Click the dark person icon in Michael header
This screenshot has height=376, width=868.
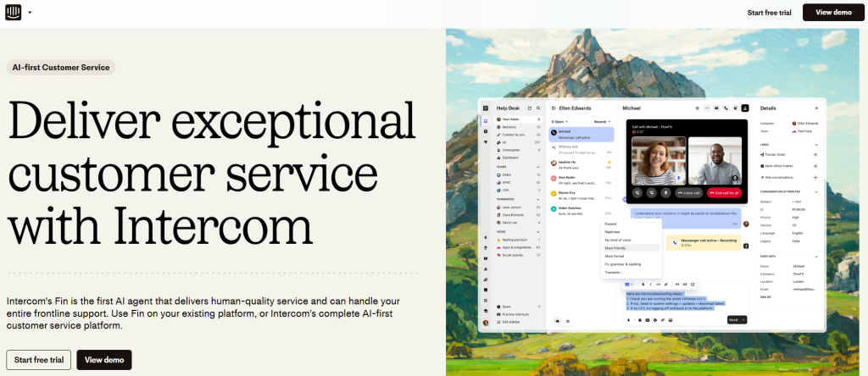tap(745, 108)
